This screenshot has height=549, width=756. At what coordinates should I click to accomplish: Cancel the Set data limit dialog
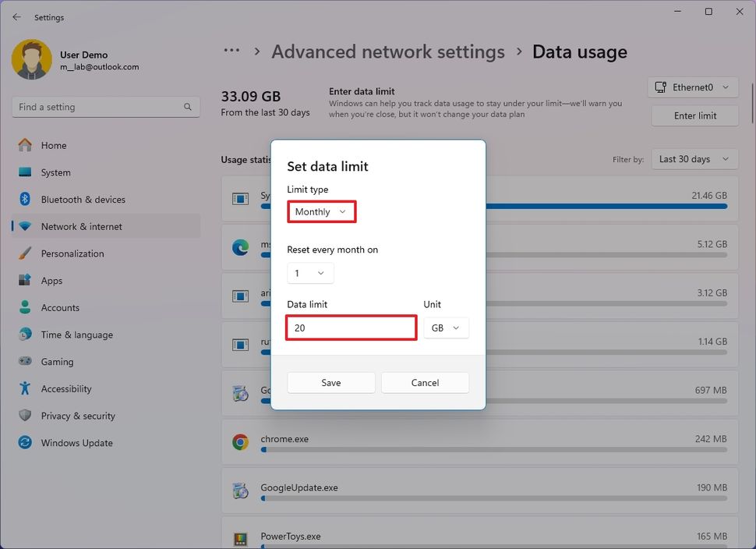point(425,382)
